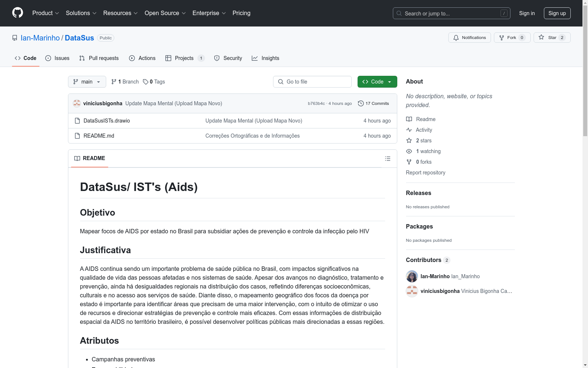Open the Pricing page
The image size is (588, 368).
point(241,13)
